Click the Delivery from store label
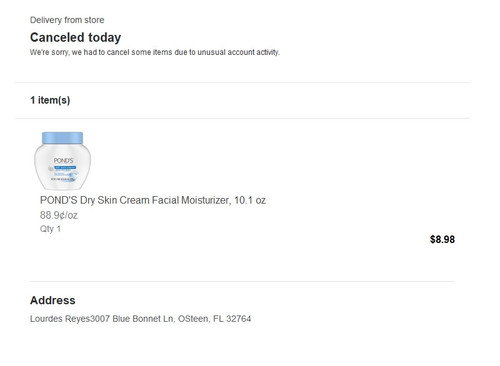The height and width of the screenshot is (366, 500). pyautogui.click(x=67, y=20)
